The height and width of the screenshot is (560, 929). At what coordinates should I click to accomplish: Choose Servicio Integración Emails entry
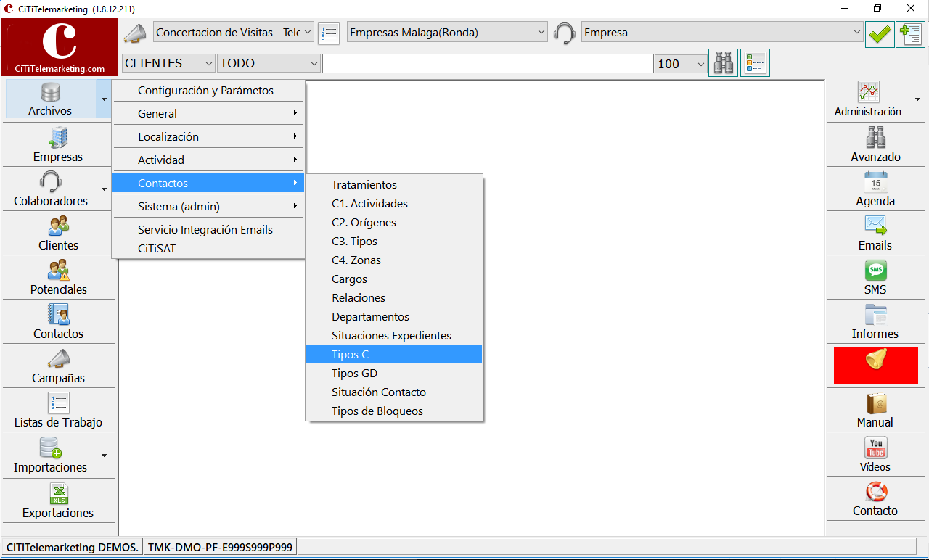pos(208,229)
